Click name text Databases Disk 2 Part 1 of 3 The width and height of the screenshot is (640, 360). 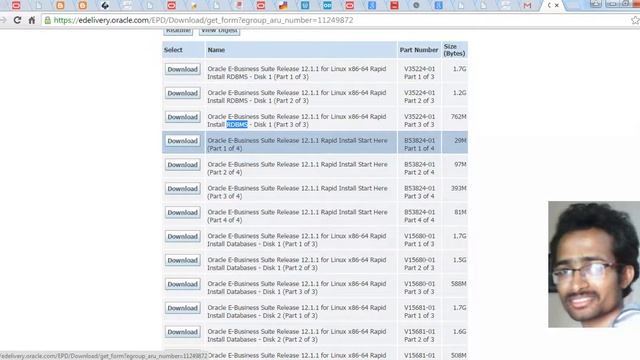tap(297, 311)
